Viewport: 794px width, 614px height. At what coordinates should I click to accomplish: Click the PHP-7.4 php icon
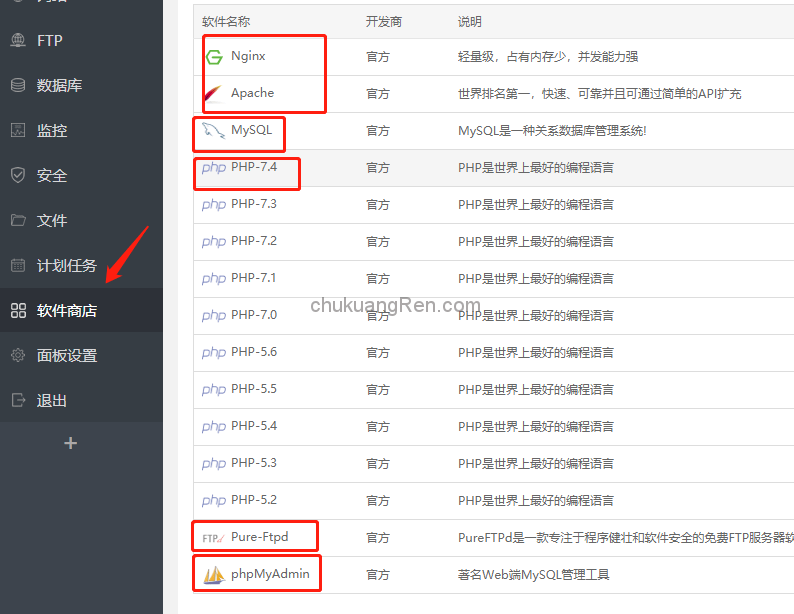213,168
